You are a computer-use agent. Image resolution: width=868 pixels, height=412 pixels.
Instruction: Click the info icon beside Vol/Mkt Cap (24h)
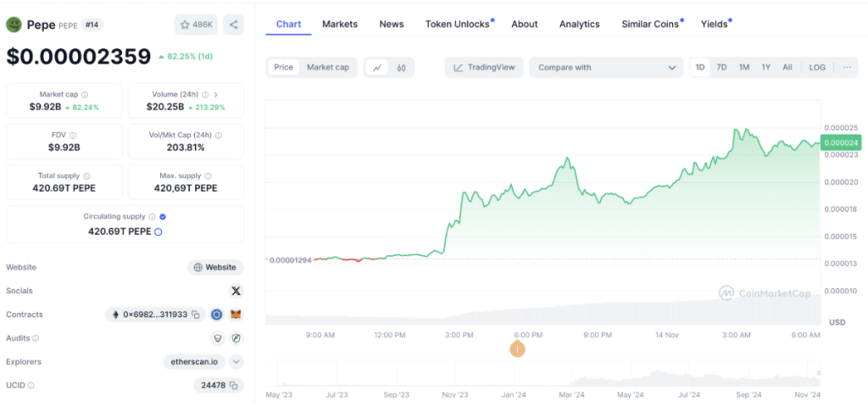(218, 135)
